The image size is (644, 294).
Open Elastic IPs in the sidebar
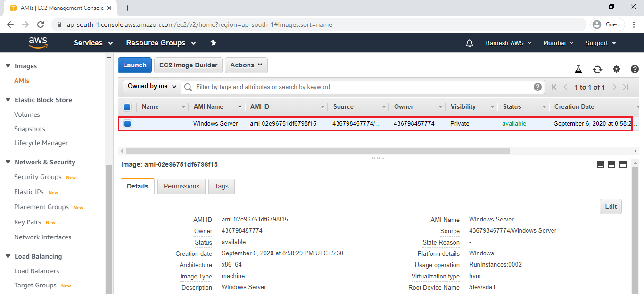[29, 192]
